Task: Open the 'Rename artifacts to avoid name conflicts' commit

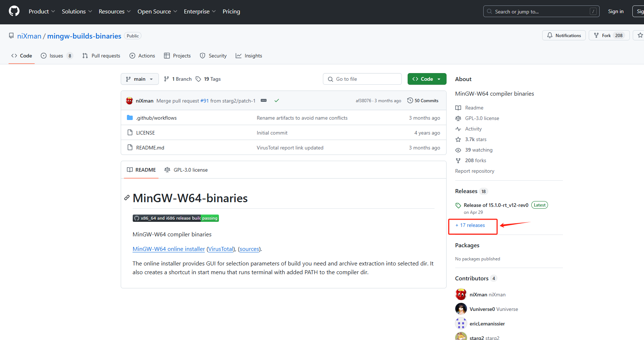Action: tap(302, 118)
